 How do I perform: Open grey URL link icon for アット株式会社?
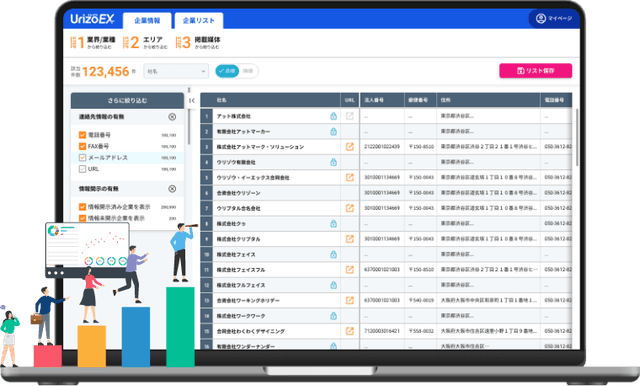pos(350,116)
